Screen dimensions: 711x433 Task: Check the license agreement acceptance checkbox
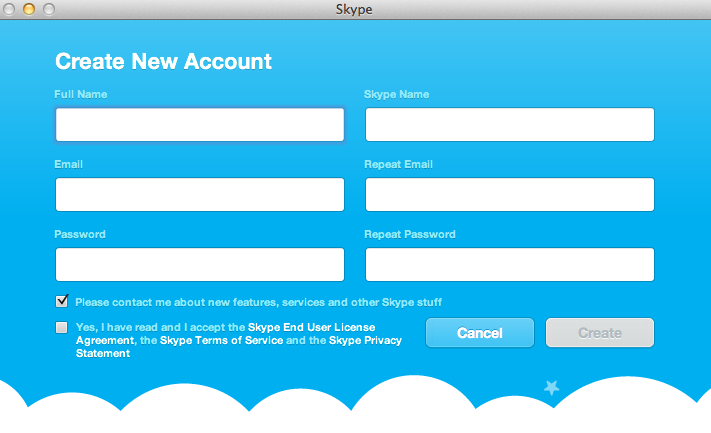(61, 327)
